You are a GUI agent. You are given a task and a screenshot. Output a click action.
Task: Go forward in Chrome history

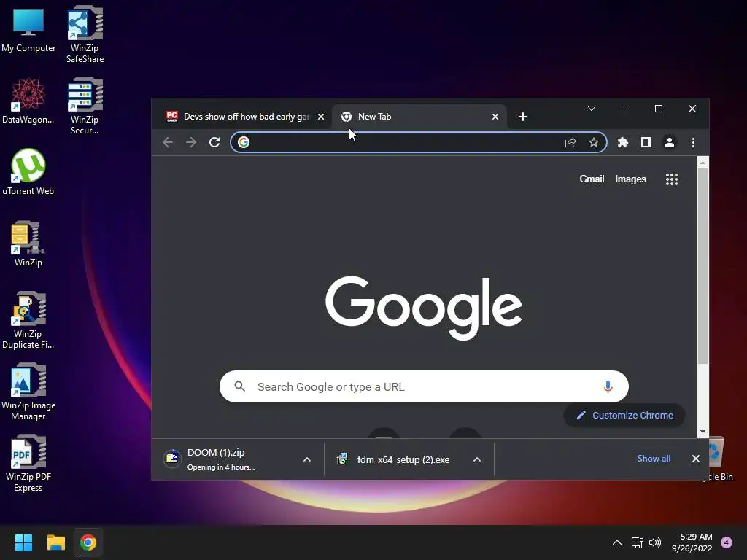pyautogui.click(x=191, y=142)
